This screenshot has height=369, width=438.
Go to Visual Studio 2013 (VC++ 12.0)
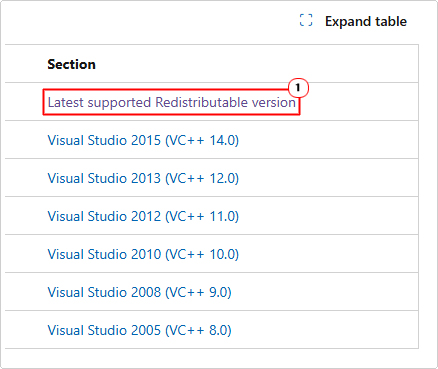pos(143,178)
